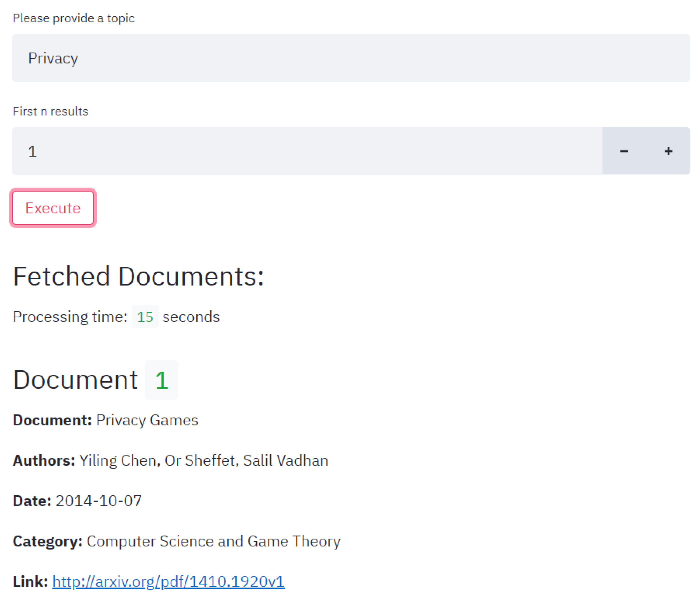Click the 'First n results' label
Viewport: 700px width, 595px height.
(50, 111)
